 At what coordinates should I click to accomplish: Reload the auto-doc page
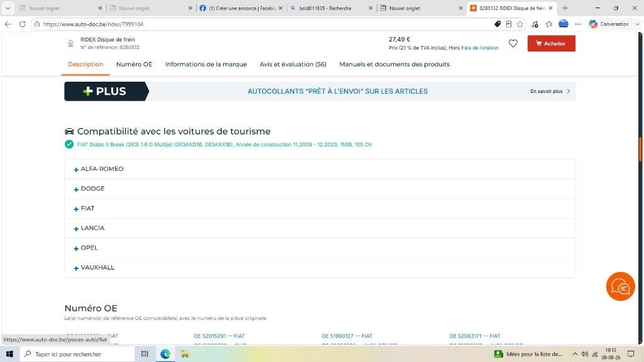tap(22, 25)
